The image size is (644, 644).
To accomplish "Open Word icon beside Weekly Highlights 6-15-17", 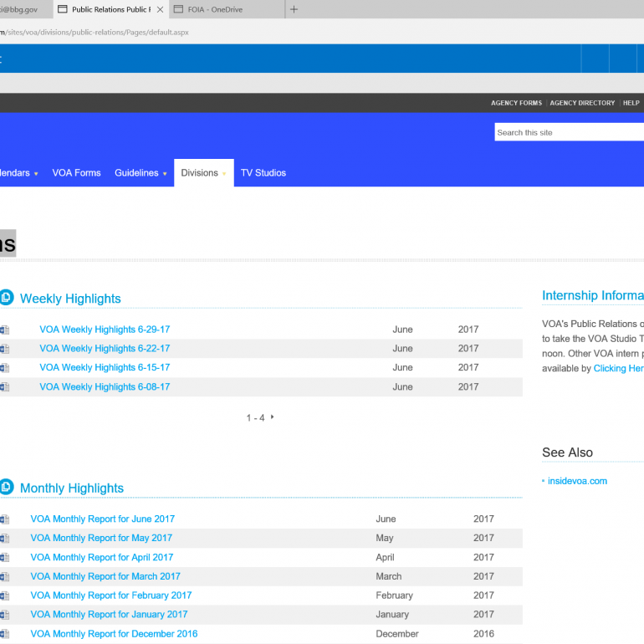I will [4, 368].
